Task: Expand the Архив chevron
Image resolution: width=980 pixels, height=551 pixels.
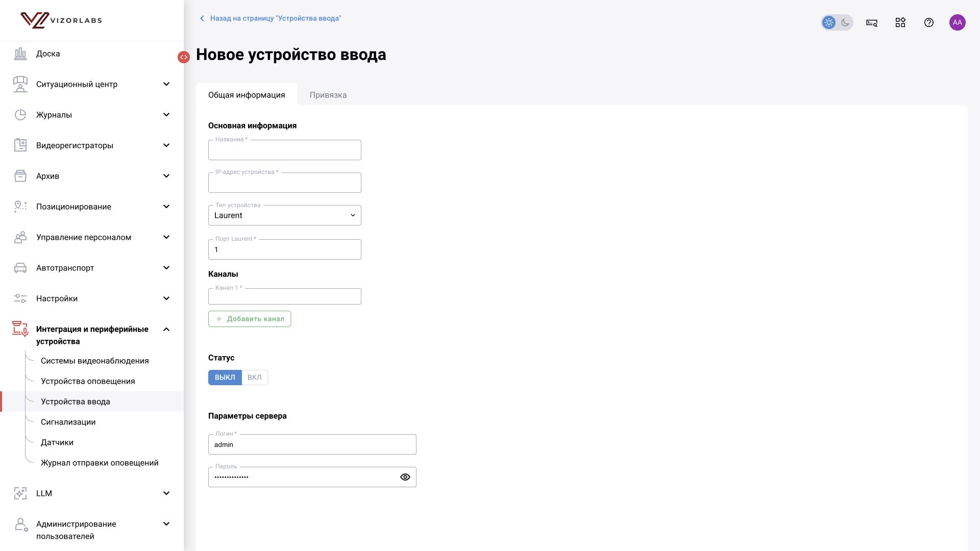Action: 166,176
